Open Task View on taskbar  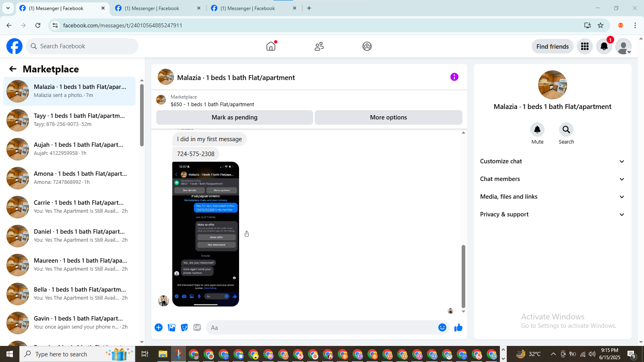(x=145, y=354)
